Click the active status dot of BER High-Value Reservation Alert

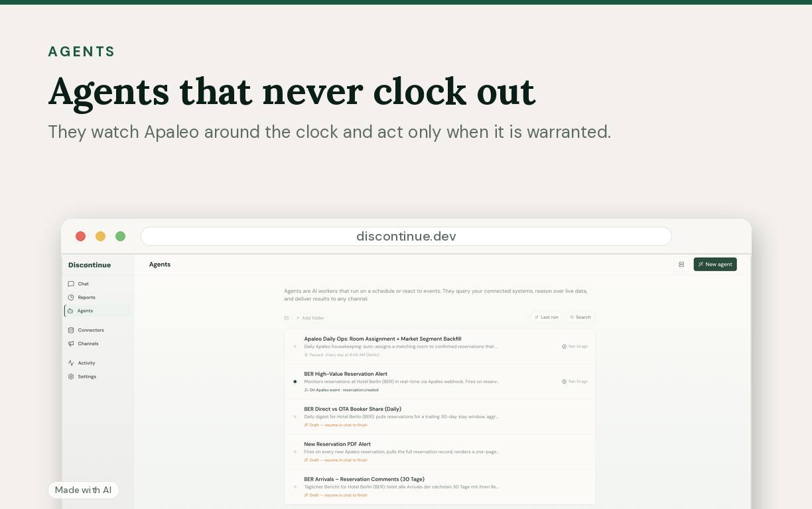295,382
